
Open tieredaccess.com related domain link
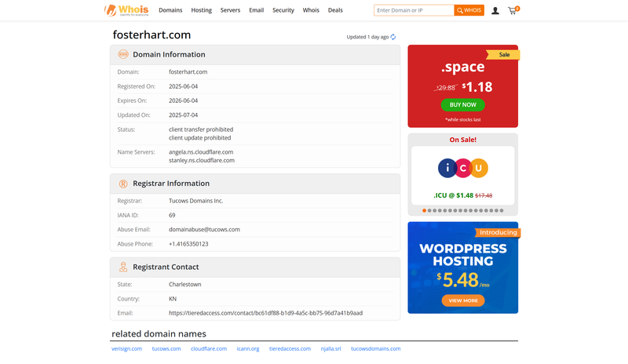pyautogui.click(x=290, y=349)
